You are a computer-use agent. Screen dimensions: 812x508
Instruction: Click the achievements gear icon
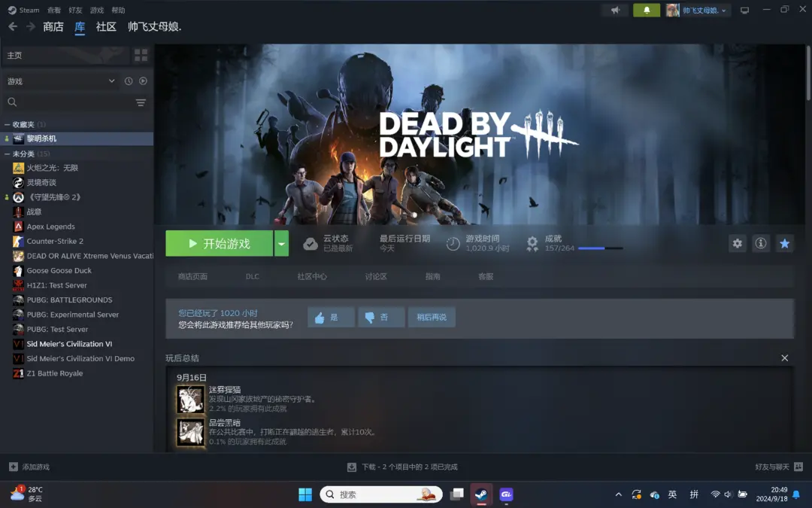coord(532,244)
